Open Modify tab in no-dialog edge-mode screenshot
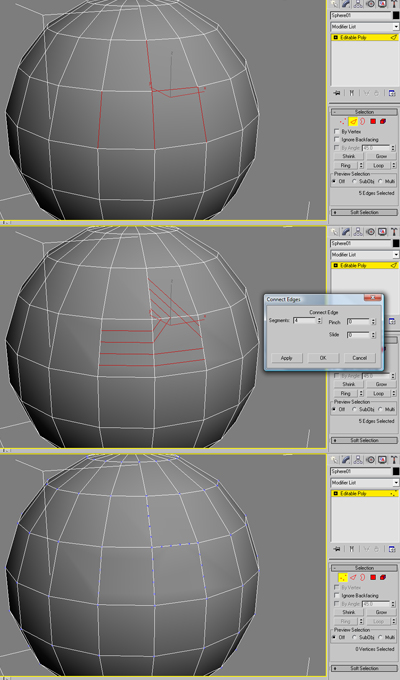Image resolution: width=400 pixels, height=680 pixels. pyautogui.click(x=346, y=4)
